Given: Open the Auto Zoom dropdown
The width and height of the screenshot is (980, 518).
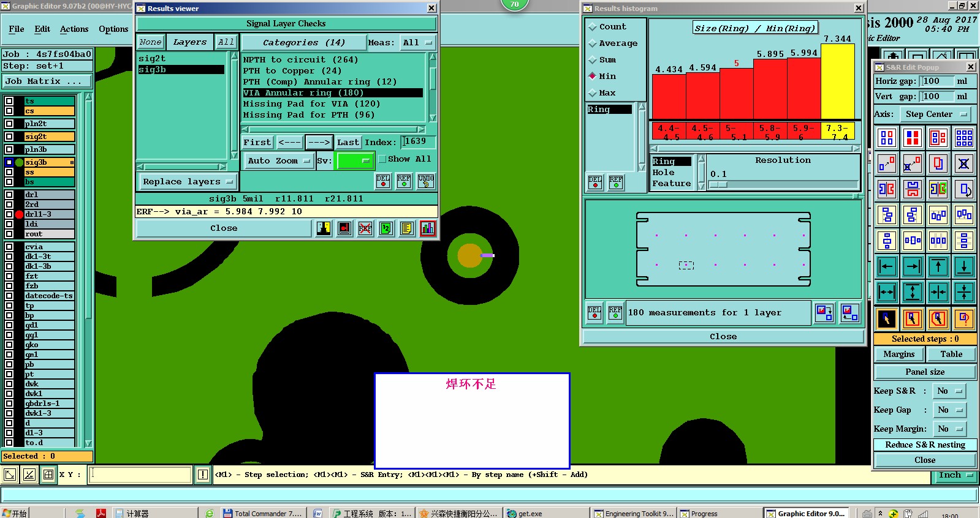Looking at the screenshot, I should 278,161.
